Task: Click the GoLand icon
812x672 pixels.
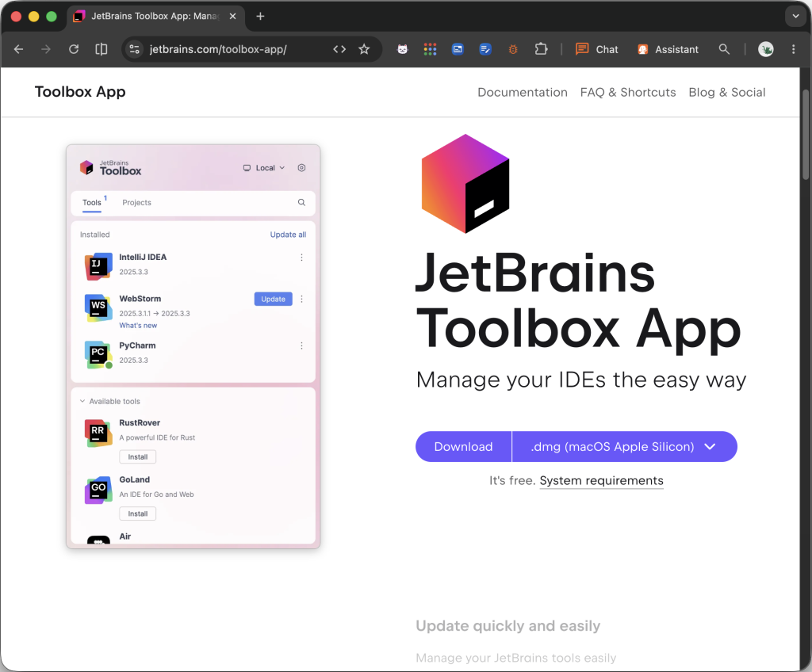Action: [x=98, y=490]
